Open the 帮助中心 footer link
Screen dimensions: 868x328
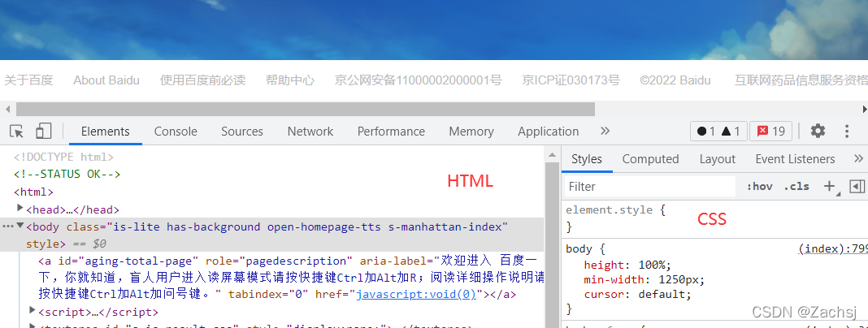(x=290, y=80)
